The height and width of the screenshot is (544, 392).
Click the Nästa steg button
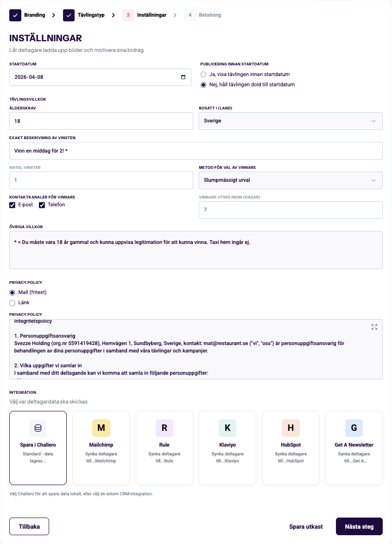click(359, 526)
